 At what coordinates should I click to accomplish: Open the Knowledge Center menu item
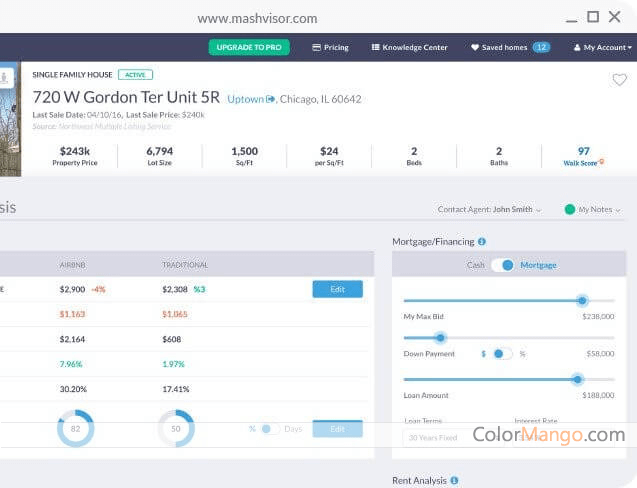click(x=409, y=47)
